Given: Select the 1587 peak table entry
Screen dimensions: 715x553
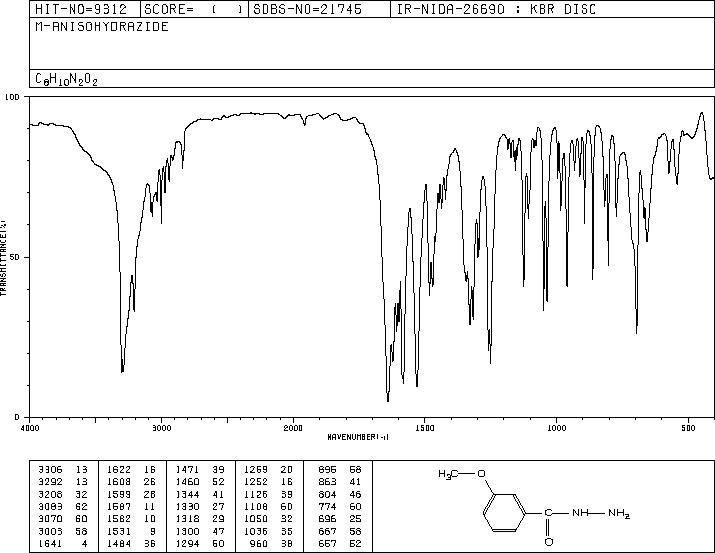Looking at the screenshot, I should tap(131, 506).
